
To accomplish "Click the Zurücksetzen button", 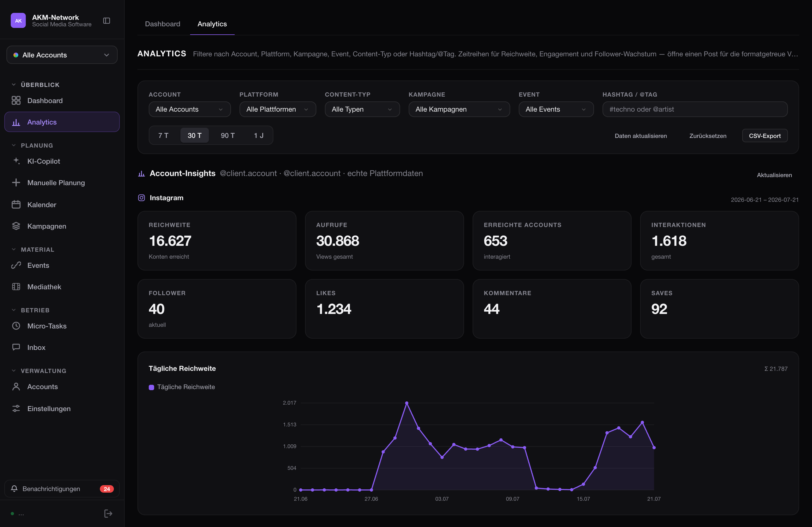I will 708,136.
